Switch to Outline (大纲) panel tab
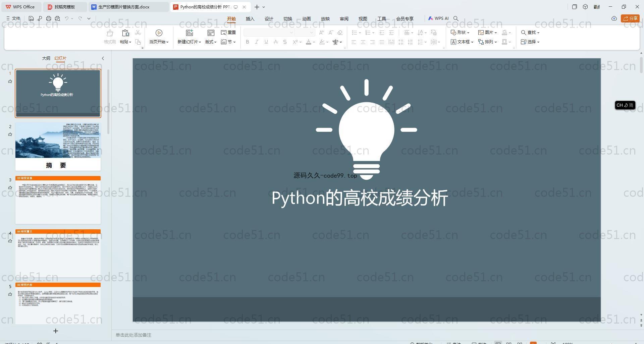The width and height of the screenshot is (644, 344). tap(46, 58)
